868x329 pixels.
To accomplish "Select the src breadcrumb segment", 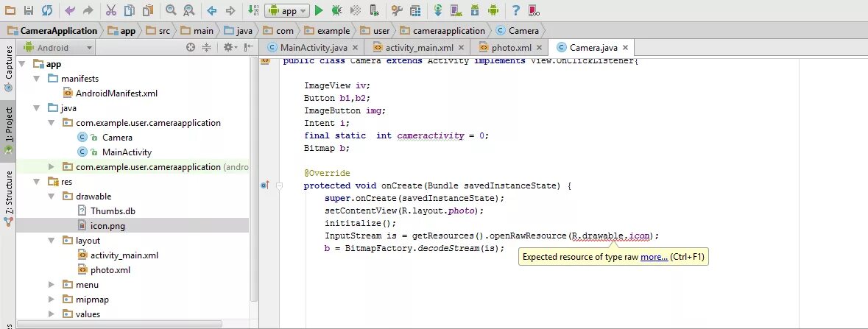I will 159,31.
